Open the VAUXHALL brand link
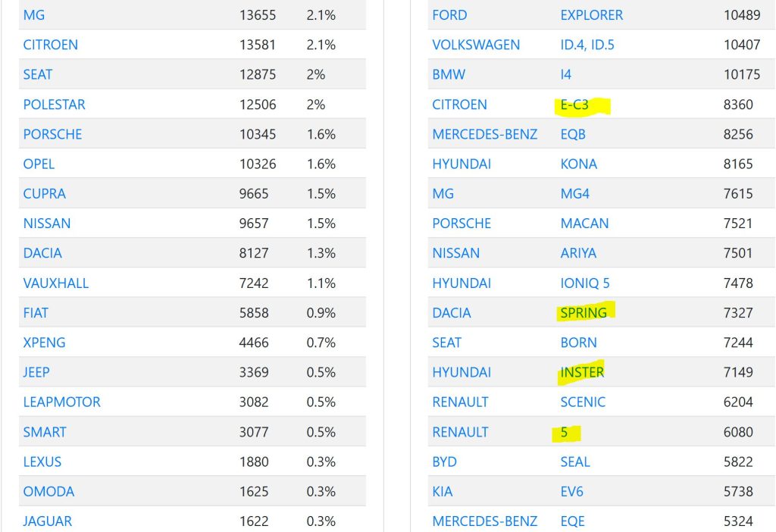The image size is (776, 532). [55, 283]
